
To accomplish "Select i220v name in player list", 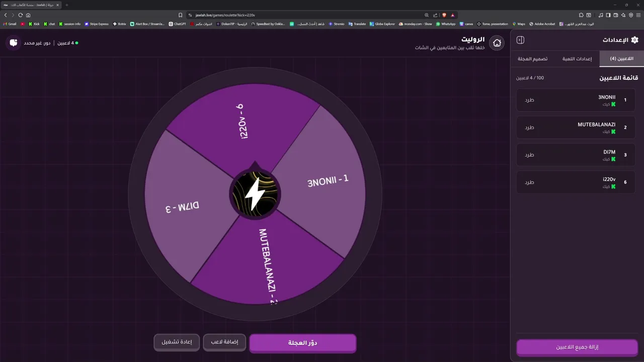I will (x=609, y=179).
